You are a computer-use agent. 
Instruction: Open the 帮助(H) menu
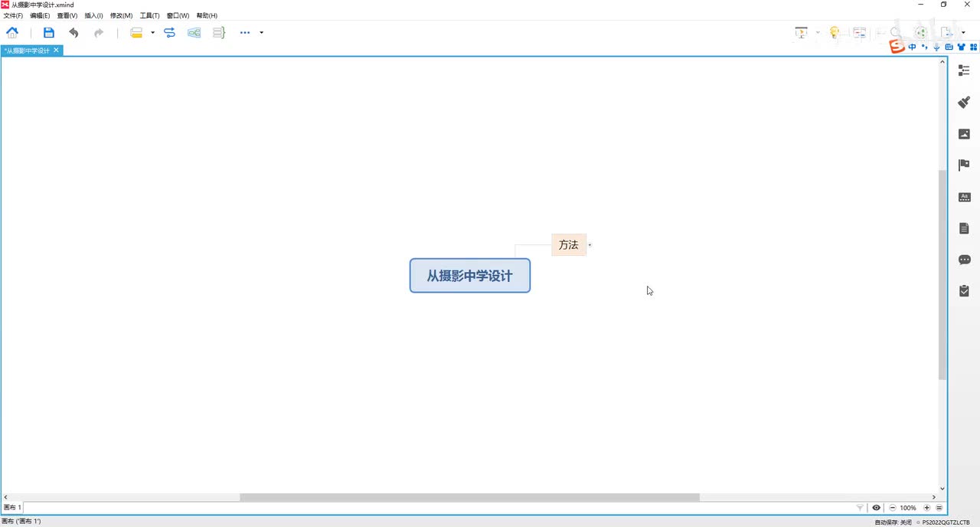[207, 15]
